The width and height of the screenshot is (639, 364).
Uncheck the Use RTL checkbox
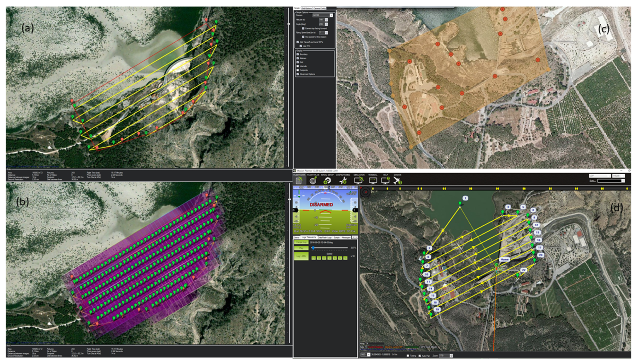[301, 46]
